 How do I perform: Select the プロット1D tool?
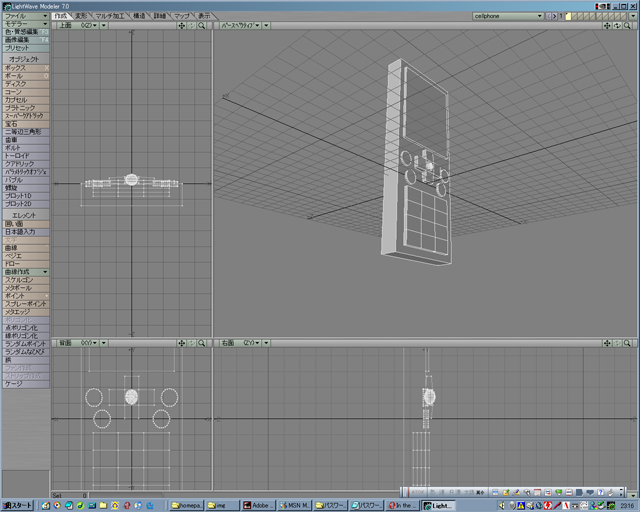[26, 196]
